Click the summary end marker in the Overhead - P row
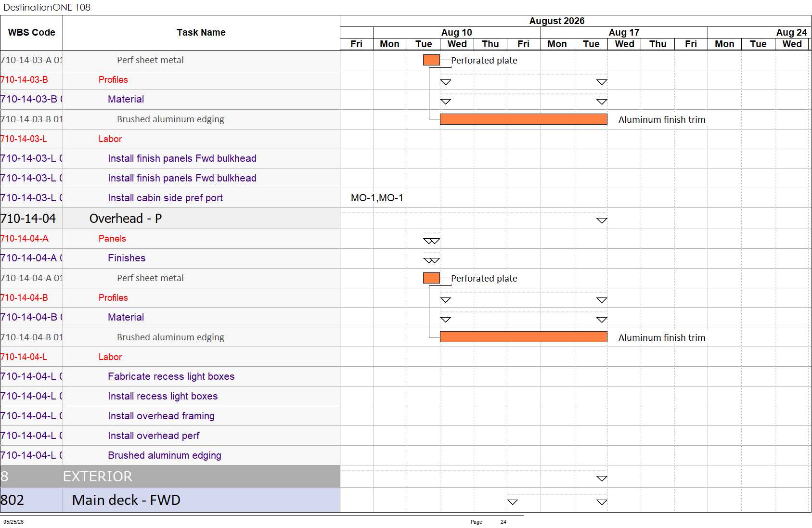Image resolution: width=812 pixels, height=528 pixels. coord(602,220)
